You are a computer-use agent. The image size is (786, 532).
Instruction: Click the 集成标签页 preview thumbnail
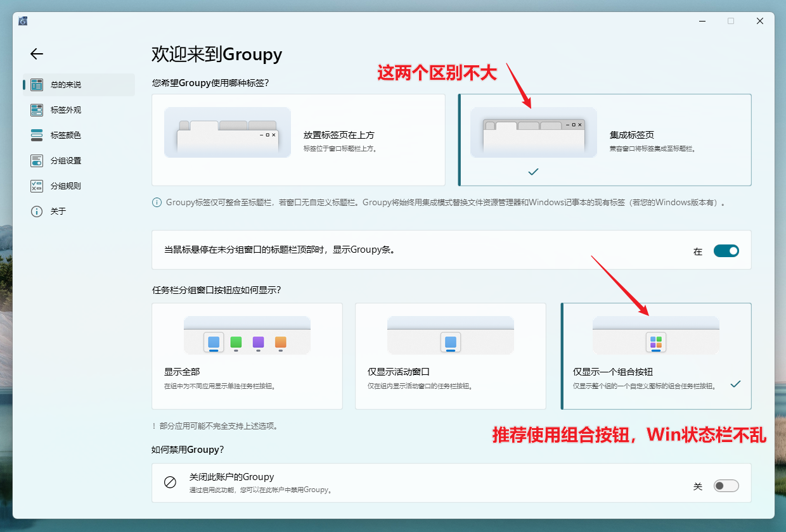tap(533, 132)
